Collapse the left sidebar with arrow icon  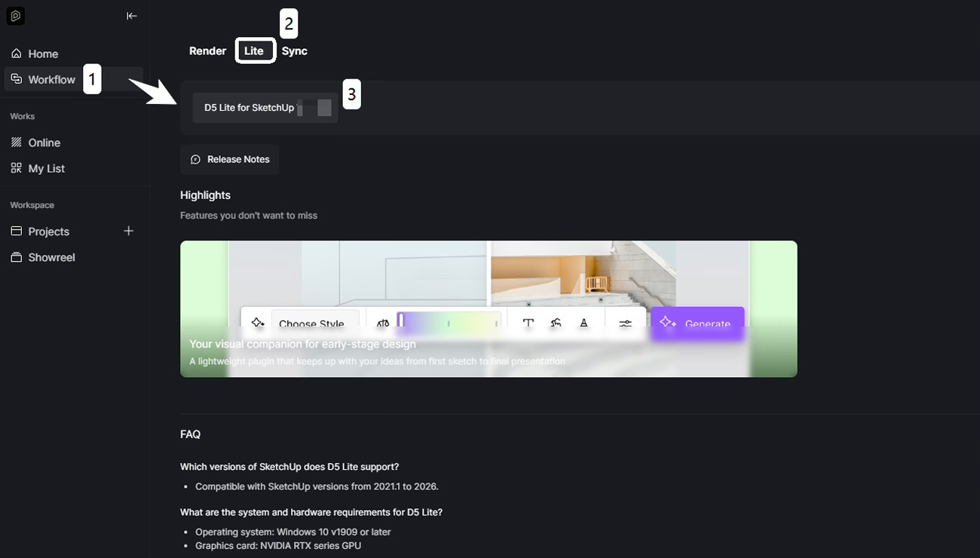(x=132, y=16)
